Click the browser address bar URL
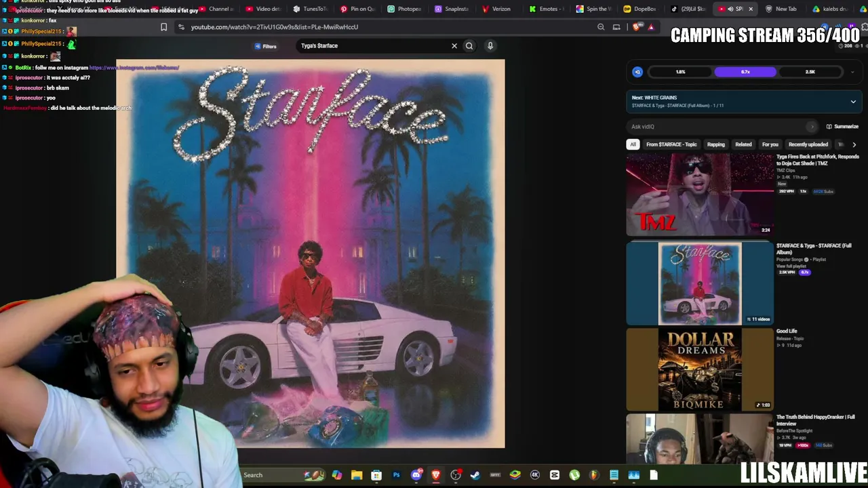This screenshot has width=868, height=488. coord(275,27)
